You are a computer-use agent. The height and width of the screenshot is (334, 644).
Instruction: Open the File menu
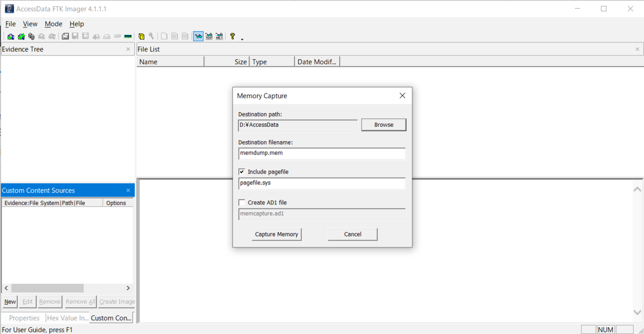point(10,24)
